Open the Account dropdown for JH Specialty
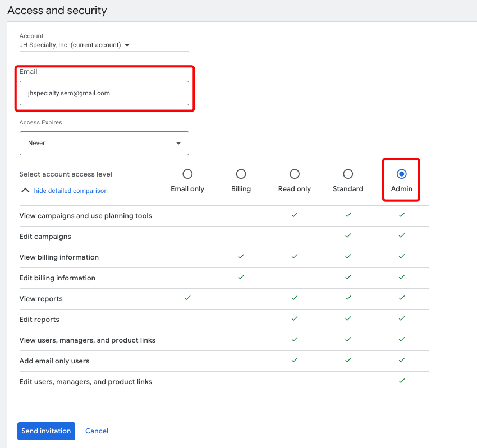 click(104, 45)
